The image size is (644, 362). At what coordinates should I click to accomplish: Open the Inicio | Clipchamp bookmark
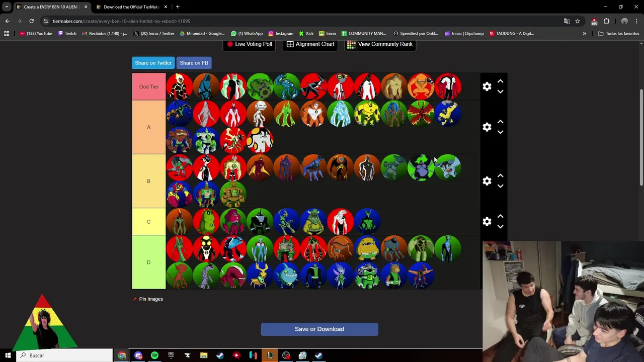(x=464, y=34)
